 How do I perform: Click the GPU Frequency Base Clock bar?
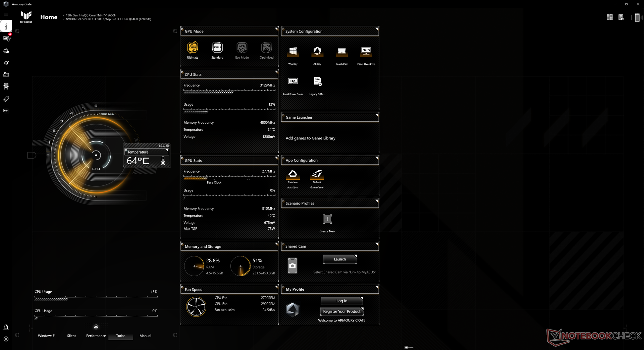(229, 178)
